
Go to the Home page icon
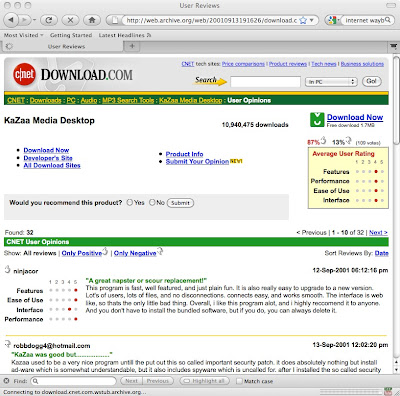[x=92, y=20]
